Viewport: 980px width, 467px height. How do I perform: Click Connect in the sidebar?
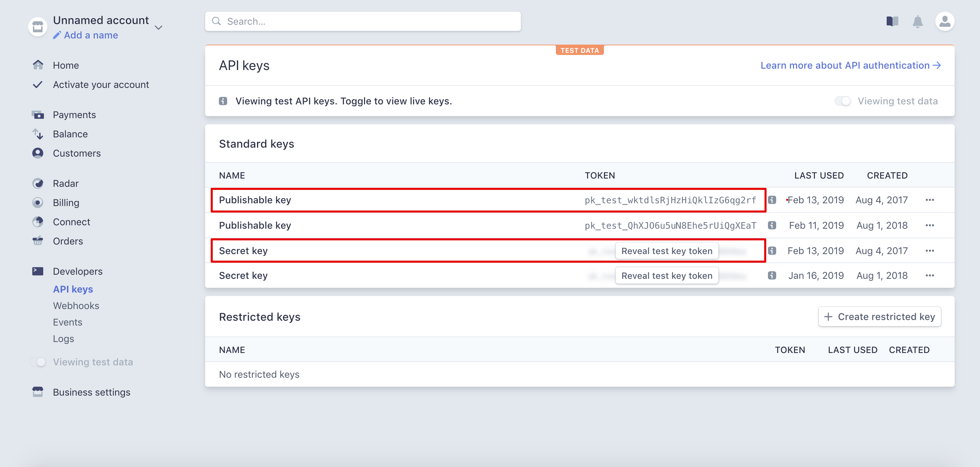[71, 222]
